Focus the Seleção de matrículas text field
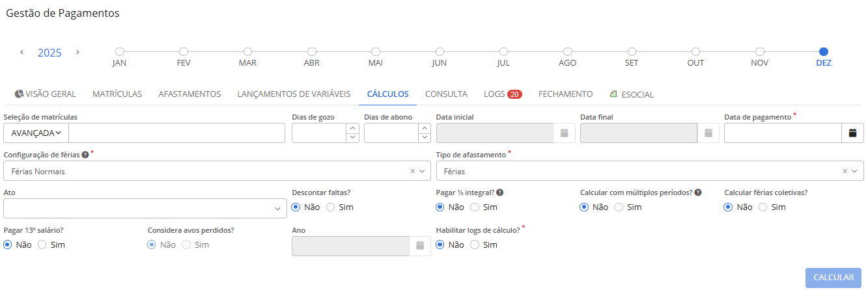The image size is (868, 290). [176, 133]
